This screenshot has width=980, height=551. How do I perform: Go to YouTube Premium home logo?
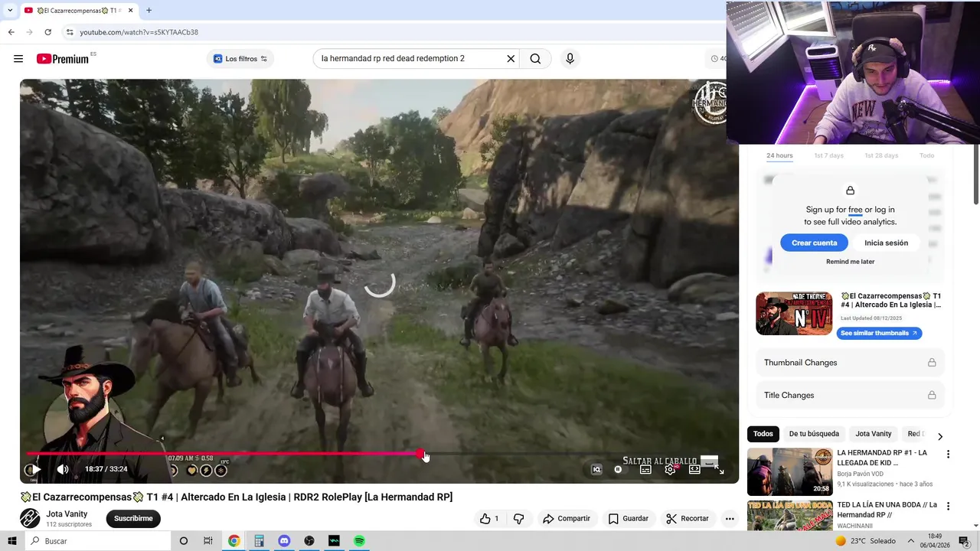[63, 59]
